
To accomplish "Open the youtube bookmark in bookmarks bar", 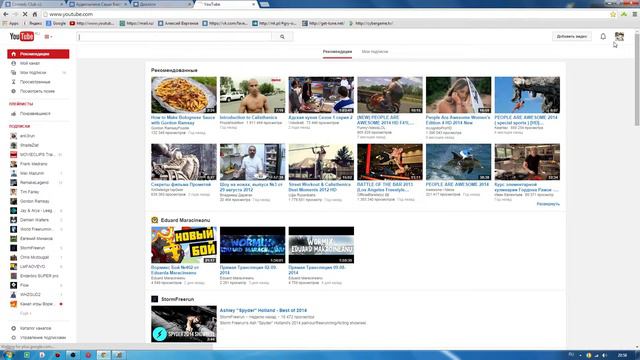I will pos(92,23).
